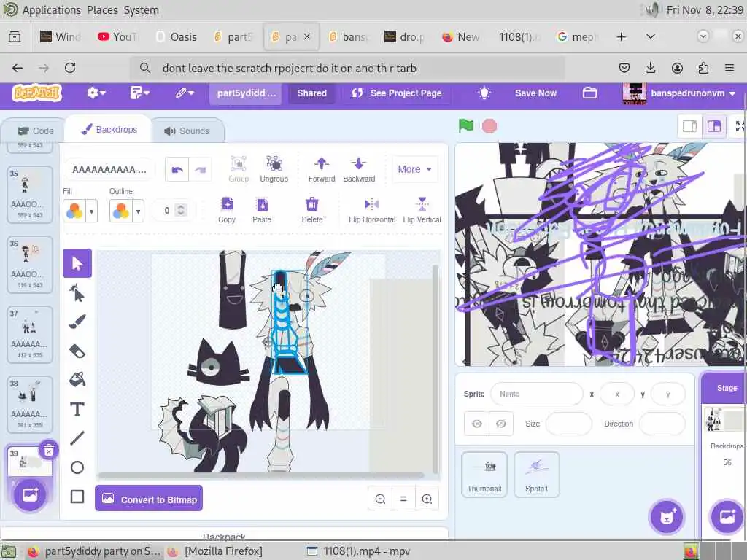Click the Undo arrow
Viewport: 747px width, 560px height.
coord(177,169)
